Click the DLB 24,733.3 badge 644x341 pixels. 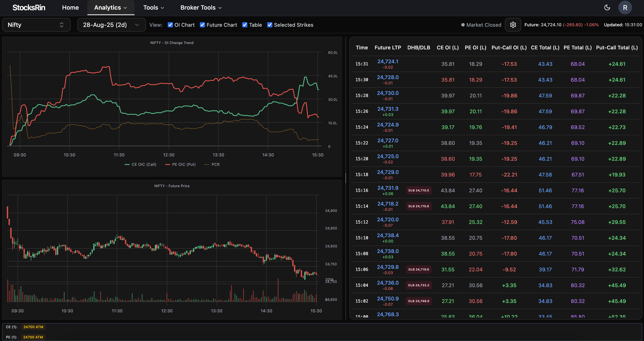[418, 285]
